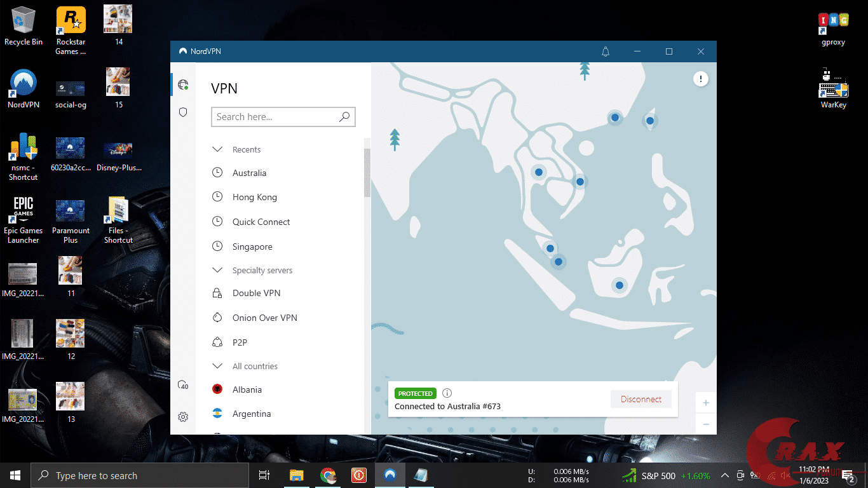Viewport: 868px width, 488px height.
Task: Click the Disconnect button
Action: (641, 399)
